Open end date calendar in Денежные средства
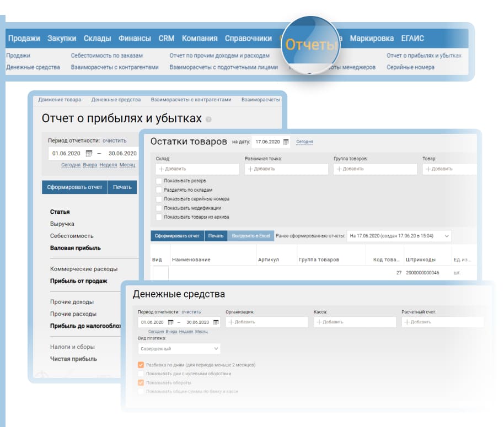504x427 pixels. (x=216, y=322)
